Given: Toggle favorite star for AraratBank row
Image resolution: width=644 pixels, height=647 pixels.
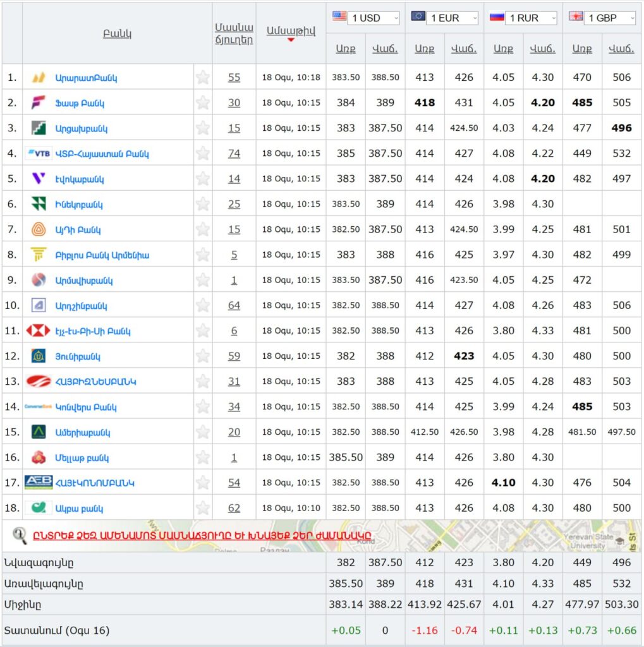Looking at the screenshot, I should (203, 78).
